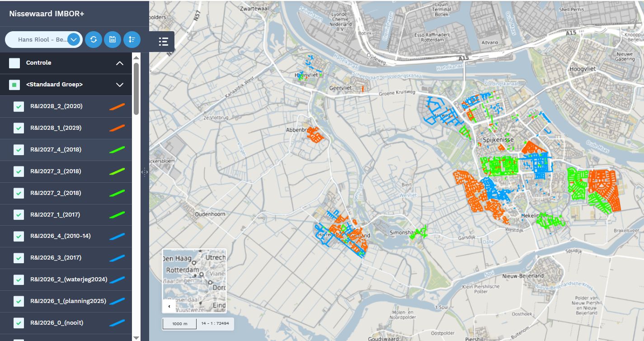Click the 14 - 1 : 72494 scale indicator

(215, 323)
